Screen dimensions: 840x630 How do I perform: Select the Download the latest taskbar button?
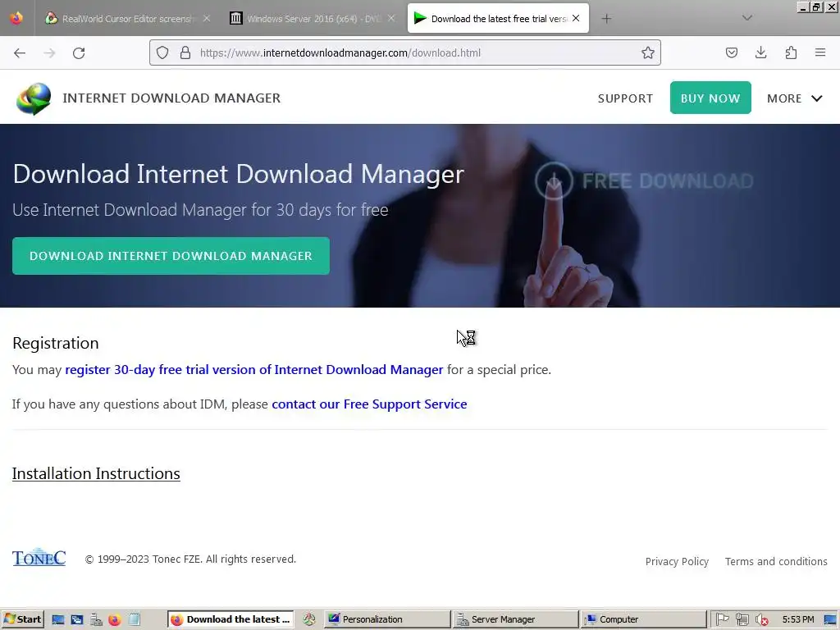231,619
